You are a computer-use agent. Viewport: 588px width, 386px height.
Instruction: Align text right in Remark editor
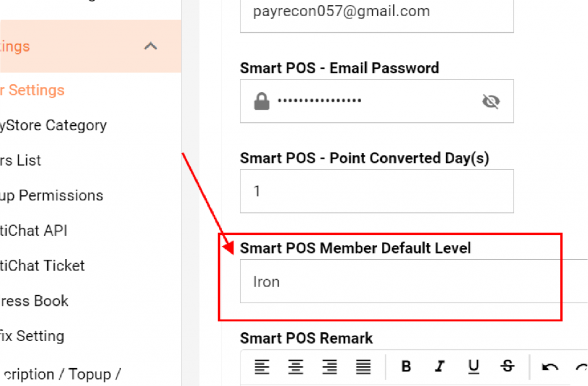coord(329,366)
